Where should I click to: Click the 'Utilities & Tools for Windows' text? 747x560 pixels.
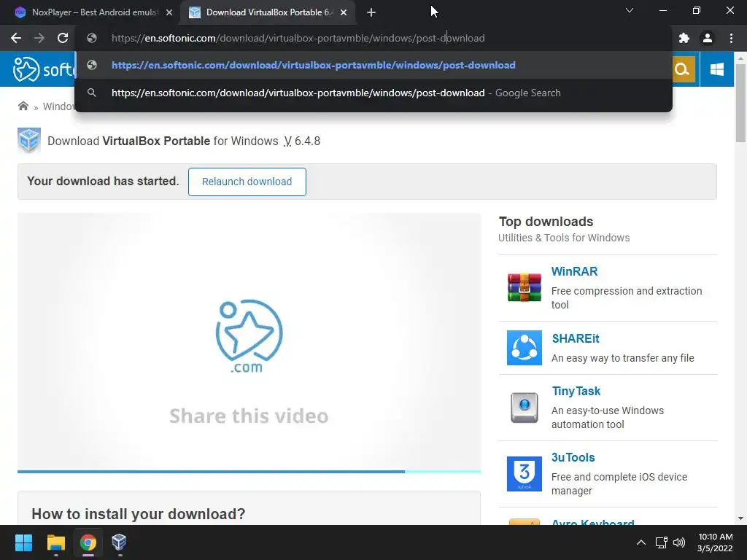564,238
